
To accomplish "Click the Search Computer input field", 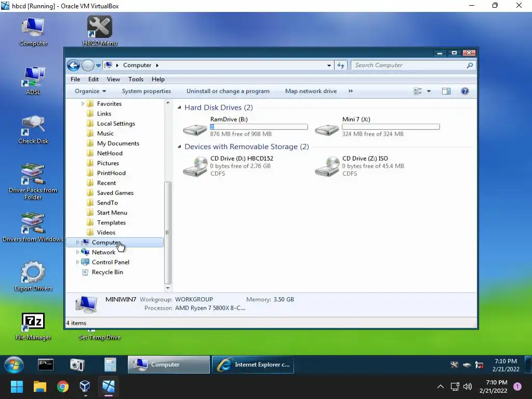I will [x=409, y=65].
